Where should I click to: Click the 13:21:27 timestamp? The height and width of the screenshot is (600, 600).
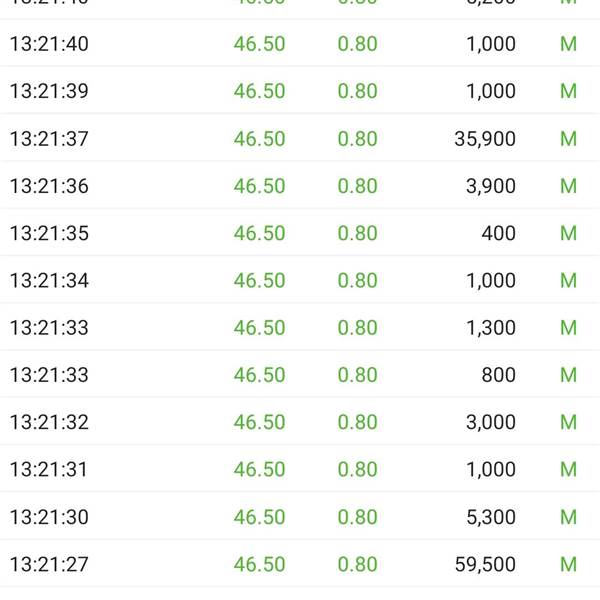click(x=49, y=564)
